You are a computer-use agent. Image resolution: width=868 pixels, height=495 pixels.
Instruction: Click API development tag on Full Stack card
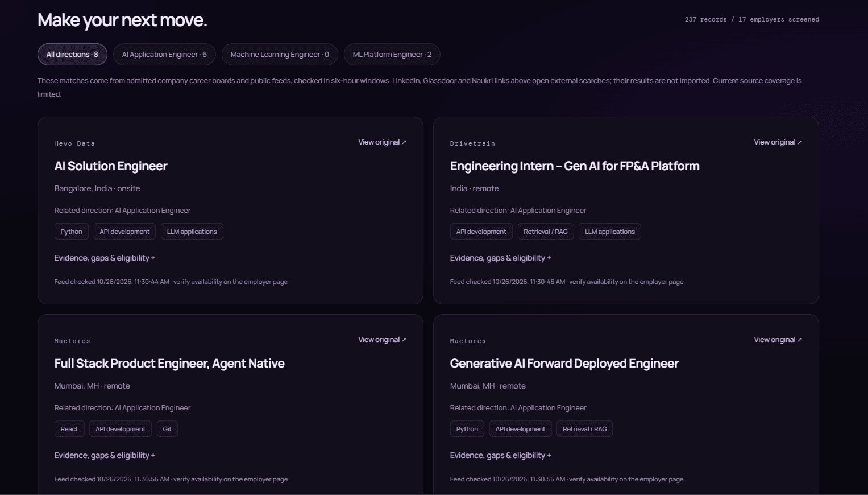121,429
